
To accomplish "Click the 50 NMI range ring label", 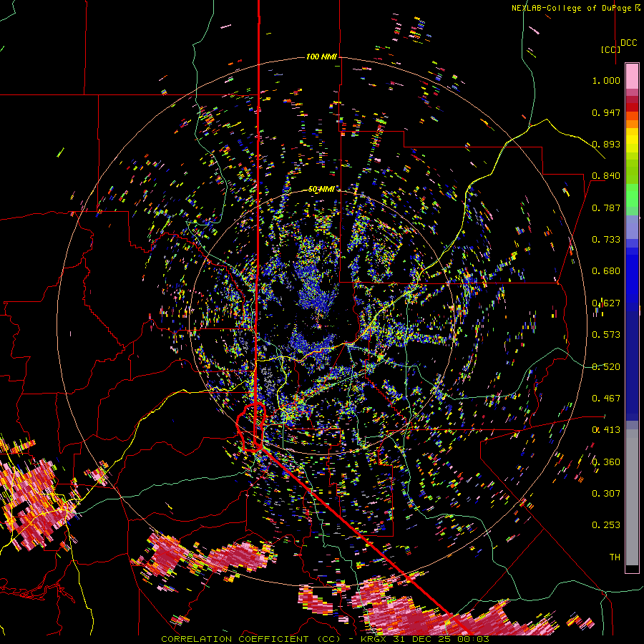I will click(321, 189).
